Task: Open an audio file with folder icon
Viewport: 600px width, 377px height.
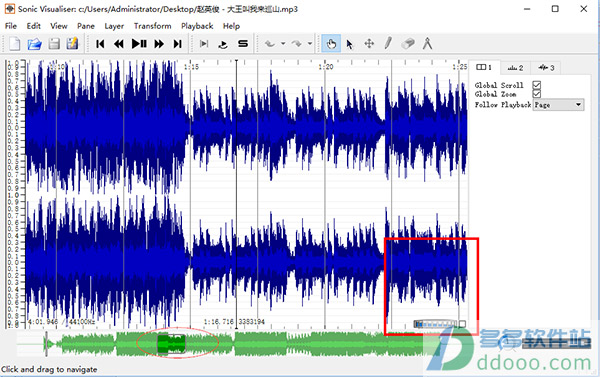Action: [x=34, y=44]
